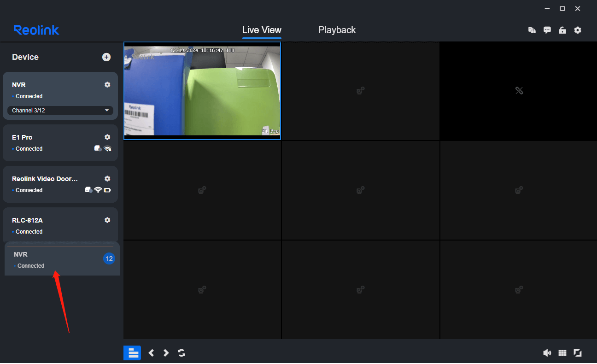Go to next camera page arrow
The width and height of the screenshot is (597, 364).
click(x=166, y=353)
